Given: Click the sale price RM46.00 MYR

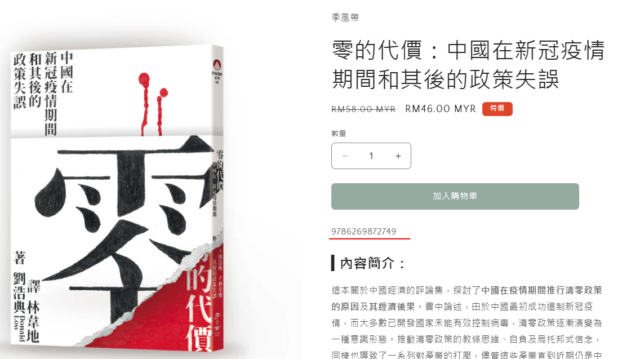Looking at the screenshot, I should (x=440, y=109).
